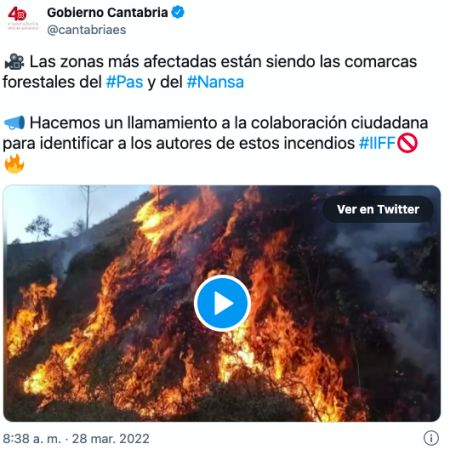Open the #Nansa hashtag
This screenshot has width=450, height=455.
click(x=215, y=82)
